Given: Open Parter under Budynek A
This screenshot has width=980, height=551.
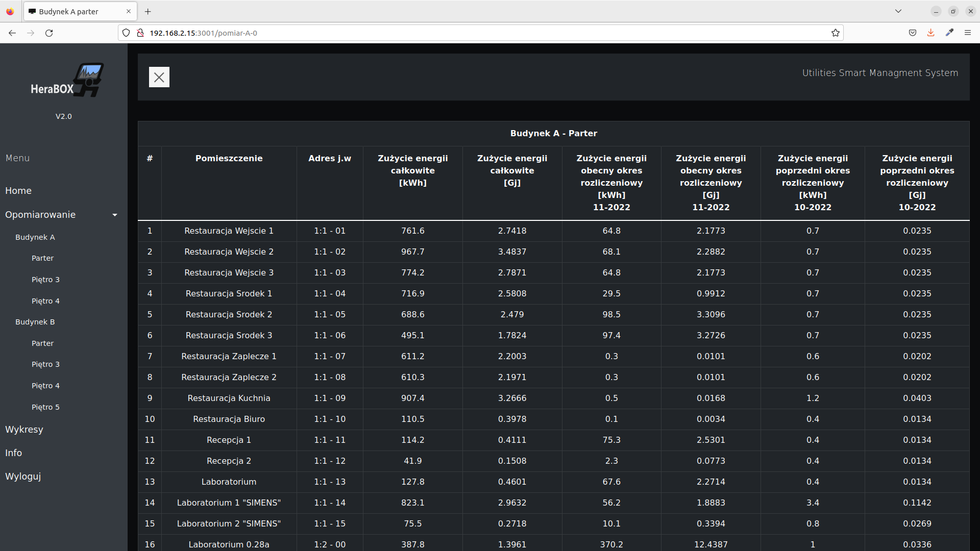Looking at the screenshot, I should tap(42, 258).
